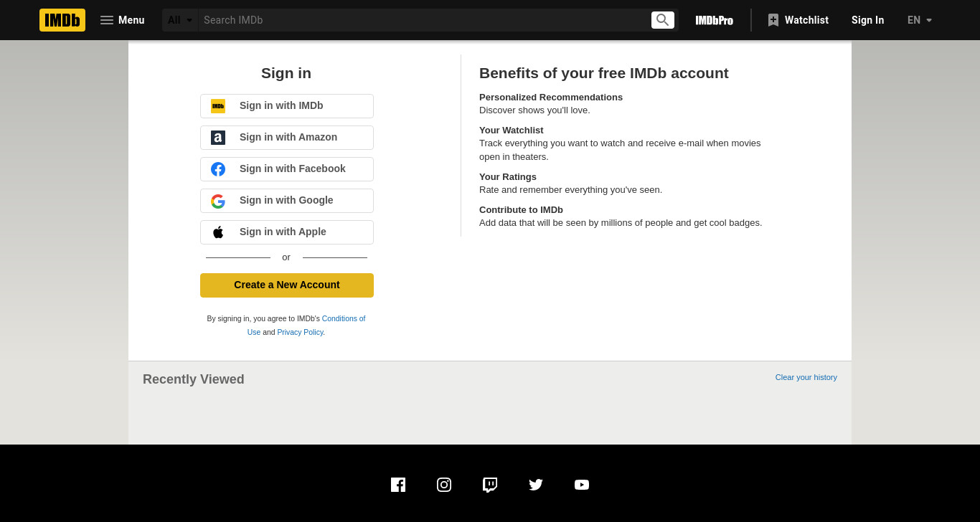This screenshot has width=980, height=522.
Task: Choose Sign in with Facebook
Action: pos(287,169)
